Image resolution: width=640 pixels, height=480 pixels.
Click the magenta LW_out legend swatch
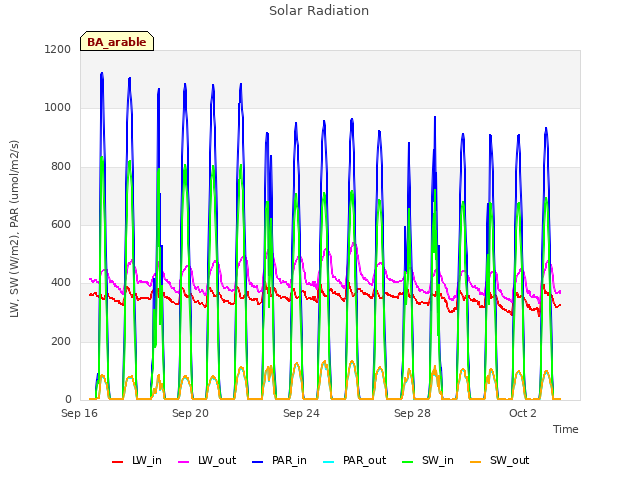(x=184, y=462)
